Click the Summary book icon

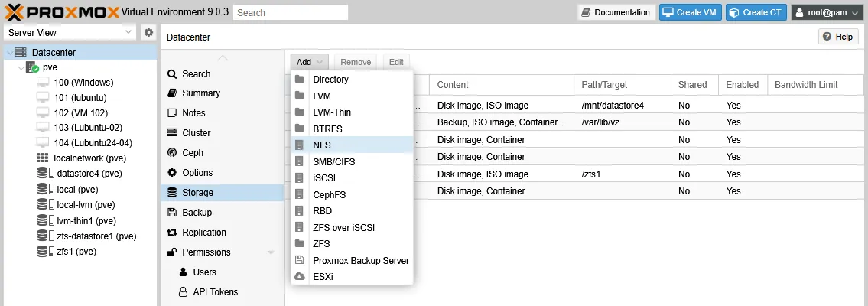[172, 93]
